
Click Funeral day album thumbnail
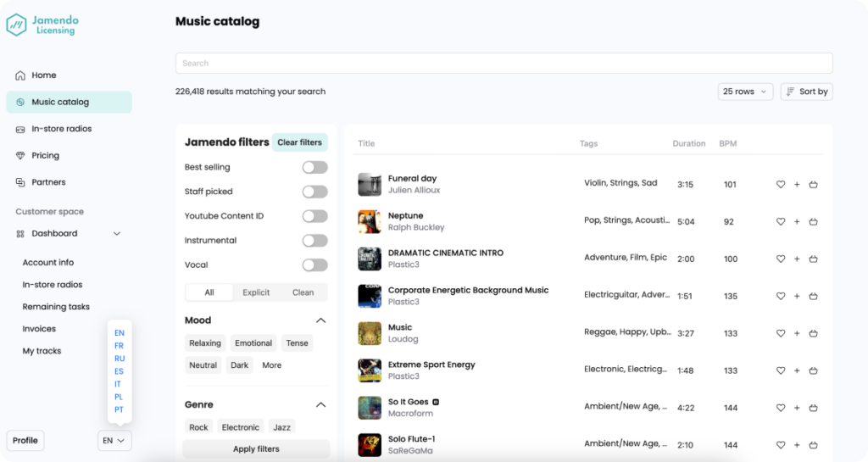click(370, 184)
